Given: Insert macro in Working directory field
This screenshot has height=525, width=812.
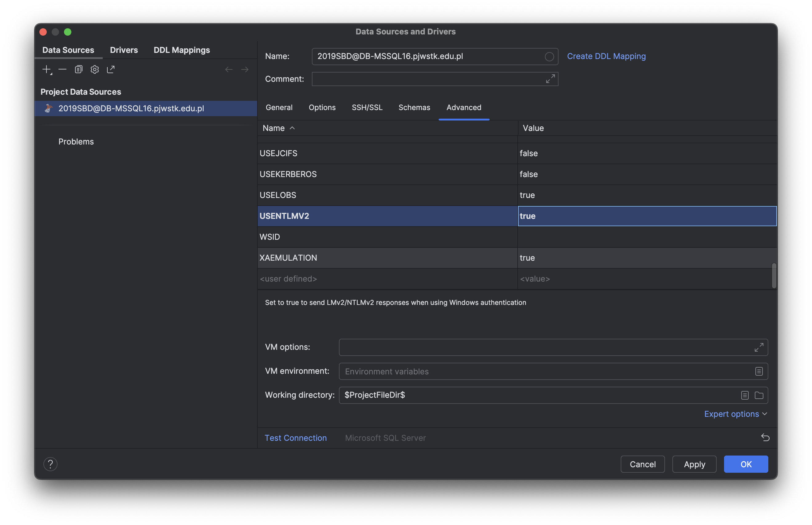Looking at the screenshot, I should 744,395.
